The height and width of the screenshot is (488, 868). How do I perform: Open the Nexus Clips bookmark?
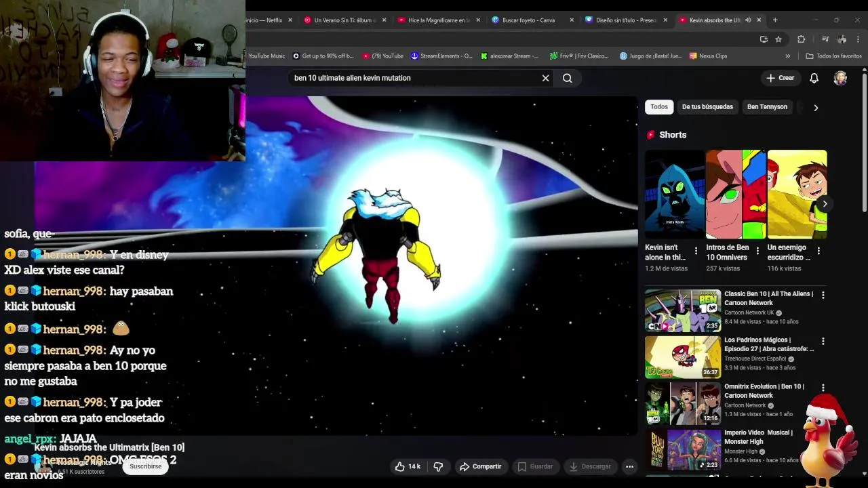point(708,56)
